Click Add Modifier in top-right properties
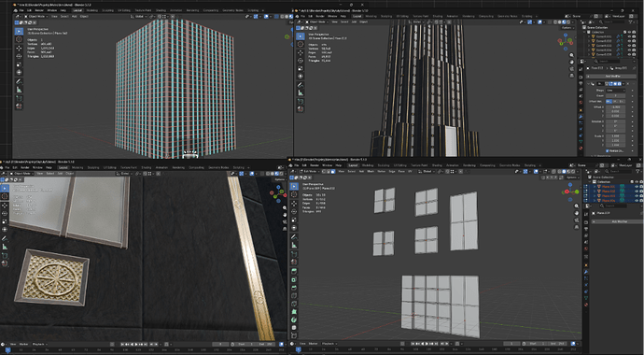This screenshot has width=644, height=355. coord(612,77)
